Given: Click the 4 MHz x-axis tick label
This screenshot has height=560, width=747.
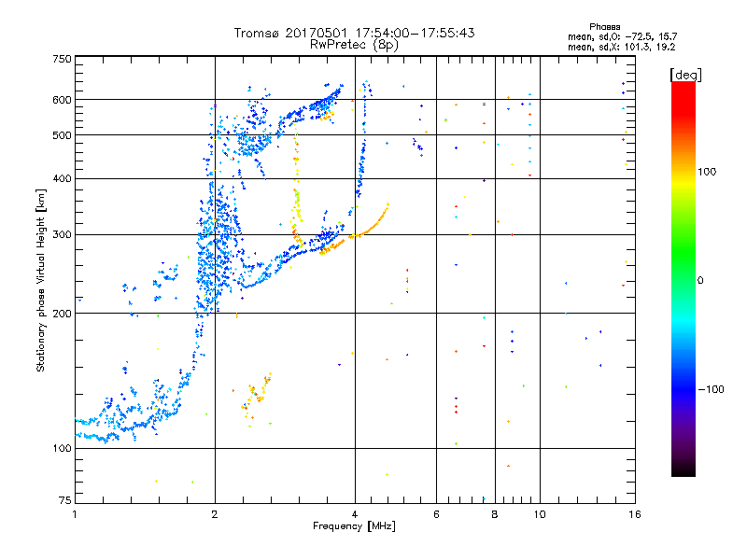Looking at the screenshot, I should [355, 514].
